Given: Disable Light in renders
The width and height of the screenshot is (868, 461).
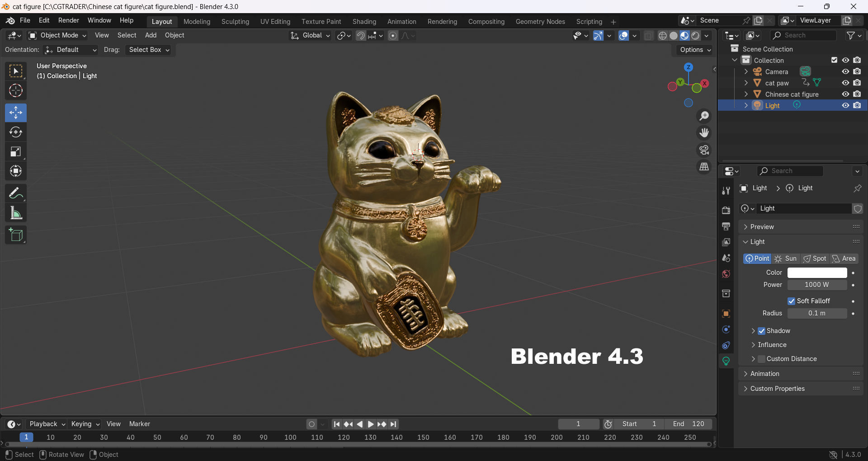Looking at the screenshot, I should 857,105.
